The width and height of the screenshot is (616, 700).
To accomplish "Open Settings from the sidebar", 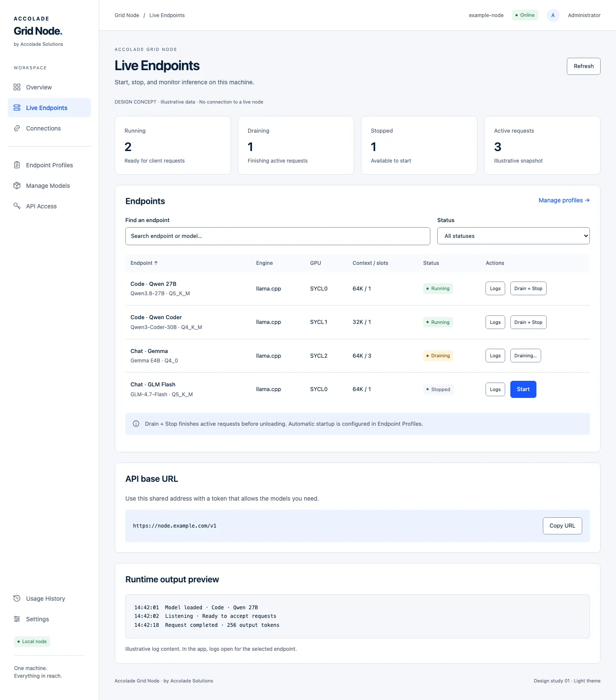I will pos(49,619).
